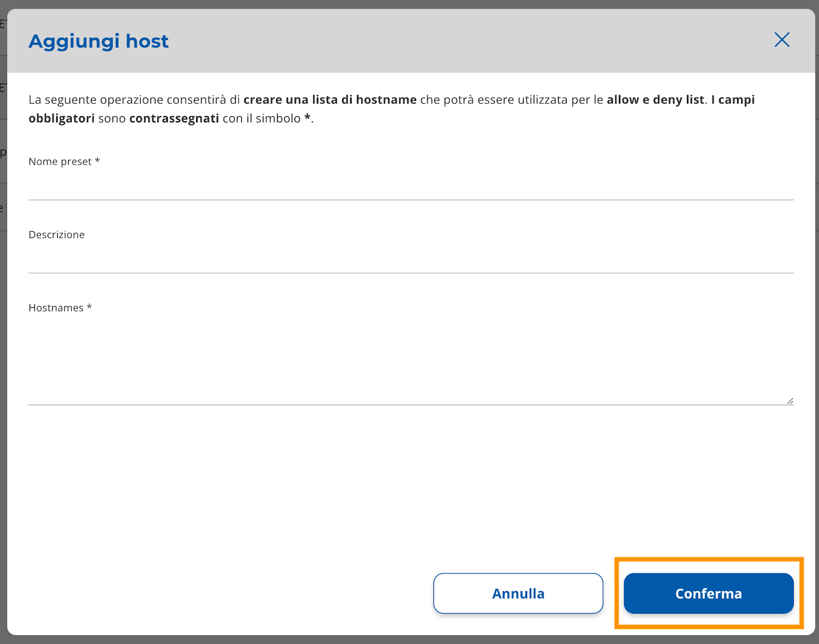Image resolution: width=819 pixels, height=644 pixels.
Task: Click the bottom border of Hostnames textarea
Action: (x=411, y=405)
